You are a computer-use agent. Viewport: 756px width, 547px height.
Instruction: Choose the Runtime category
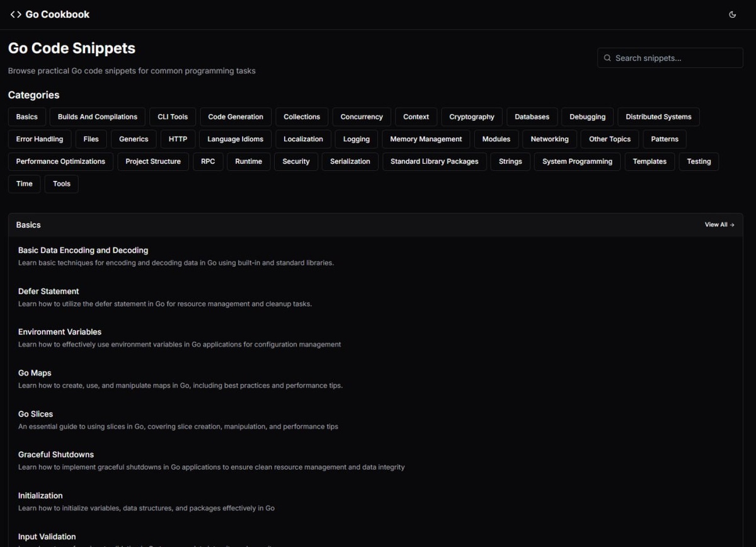click(x=249, y=161)
